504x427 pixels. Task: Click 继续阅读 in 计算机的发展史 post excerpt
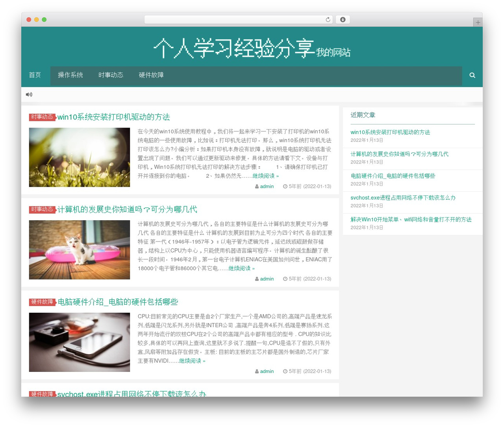click(242, 269)
